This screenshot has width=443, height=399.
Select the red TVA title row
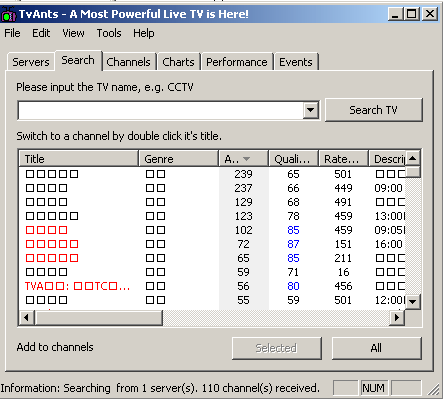point(212,286)
